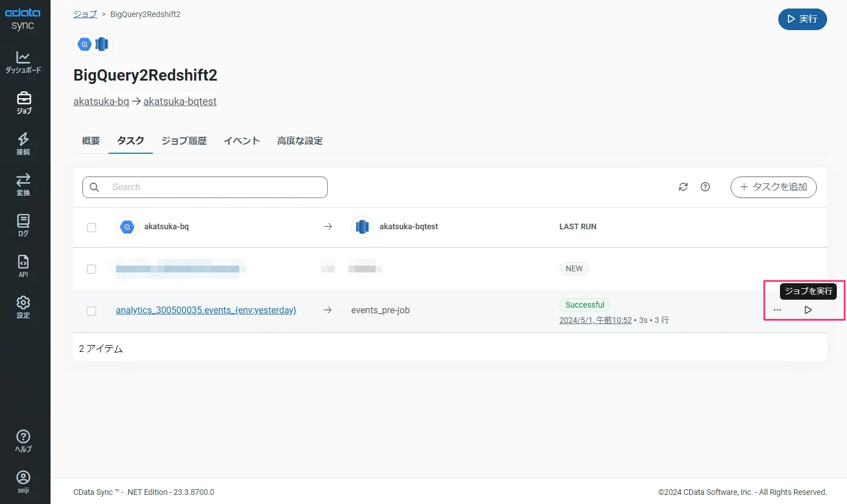Click the events_pre-job destination table text
This screenshot has height=504, width=847.
pos(380,310)
